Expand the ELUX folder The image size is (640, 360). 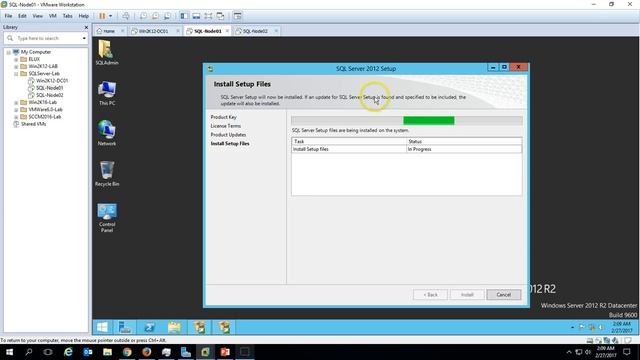tap(16, 60)
